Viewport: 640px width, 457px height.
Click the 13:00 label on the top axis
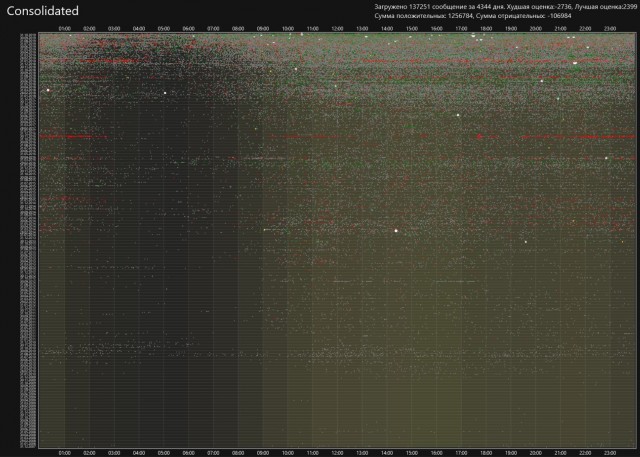point(362,29)
